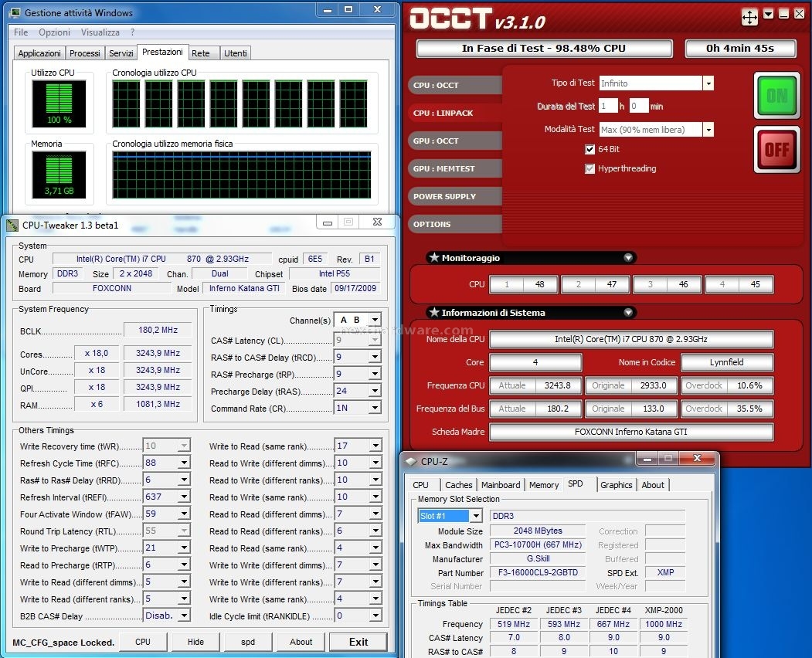This screenshot has height=658, width=812.
Task: Open the Modalità Test dropdown
Action: [x=708, y=130]
